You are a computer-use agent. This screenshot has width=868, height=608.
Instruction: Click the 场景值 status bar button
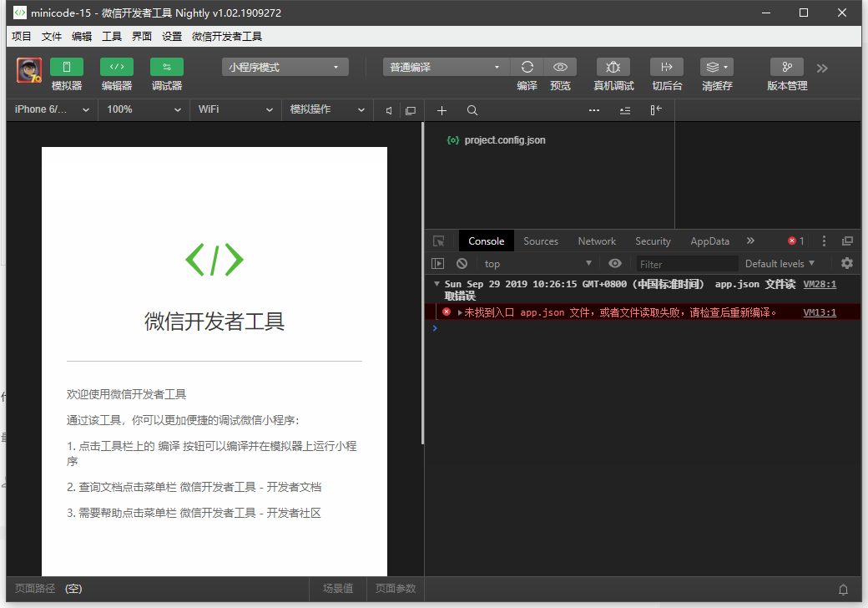click(338, 589)
